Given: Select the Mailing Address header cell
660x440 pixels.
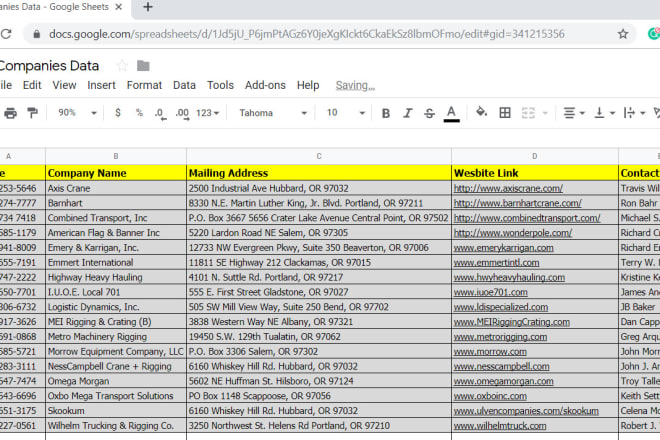Looking at the screenshot, I should click(319, 173).
